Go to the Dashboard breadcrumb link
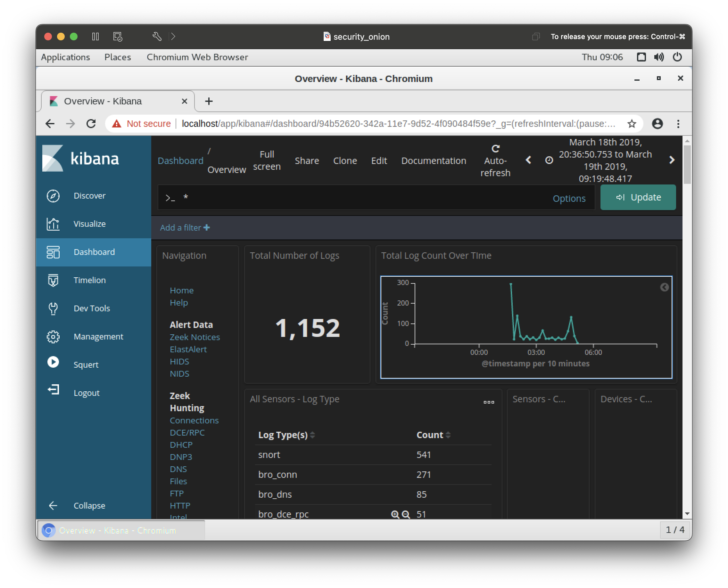 [x=180, y=160]
